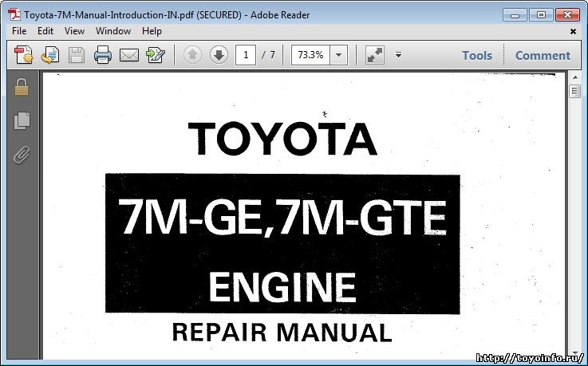Expand the toolbar customize arrow

coord(399,55)
